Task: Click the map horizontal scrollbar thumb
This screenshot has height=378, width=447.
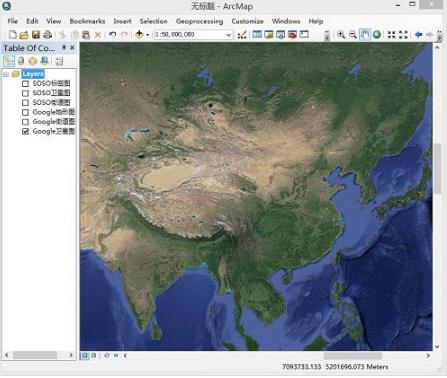Action: (x=353, y=356)
